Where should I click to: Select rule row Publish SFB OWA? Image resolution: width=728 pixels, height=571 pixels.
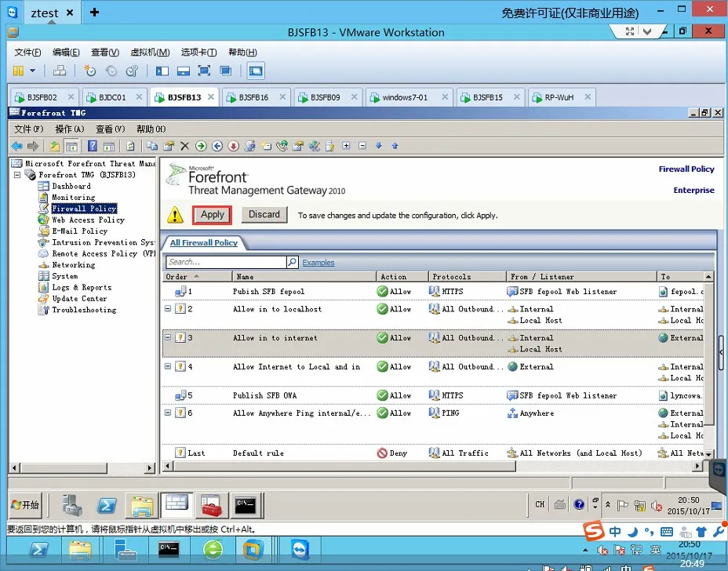click(x=433, y=395)
